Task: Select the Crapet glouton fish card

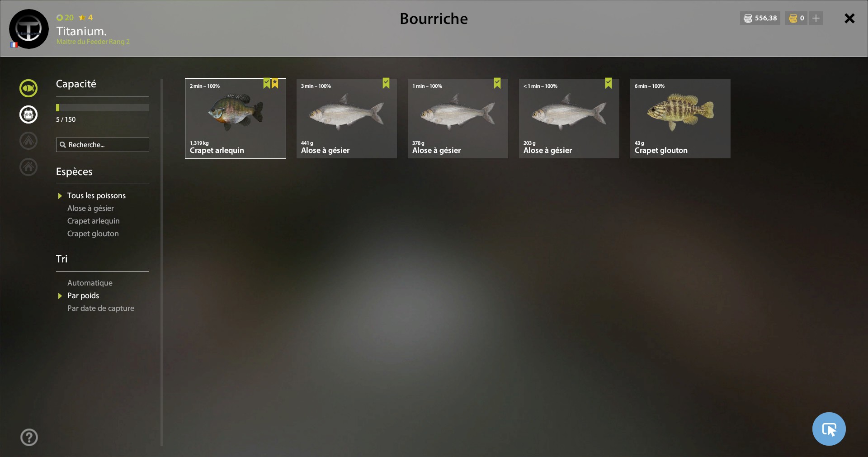Action: point(680,119)
